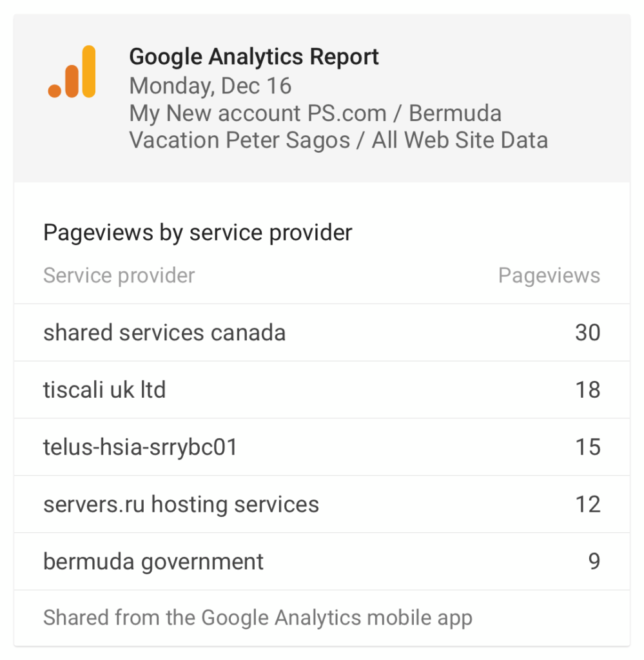Click the pageview count of 18
644x660 pixels.
click(588, 390)
